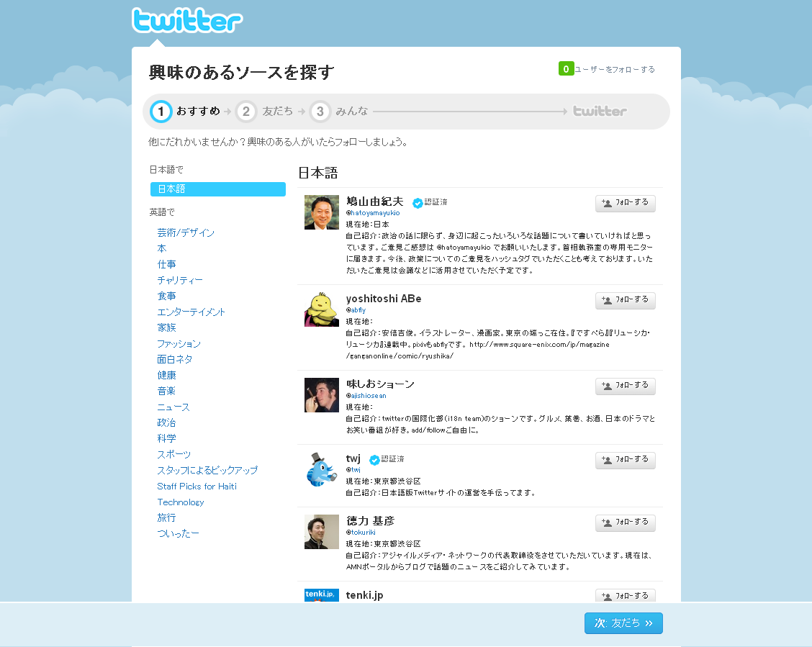Click the name yoshitoshi ABe
The image size is (812, 647).
point(384,299)
